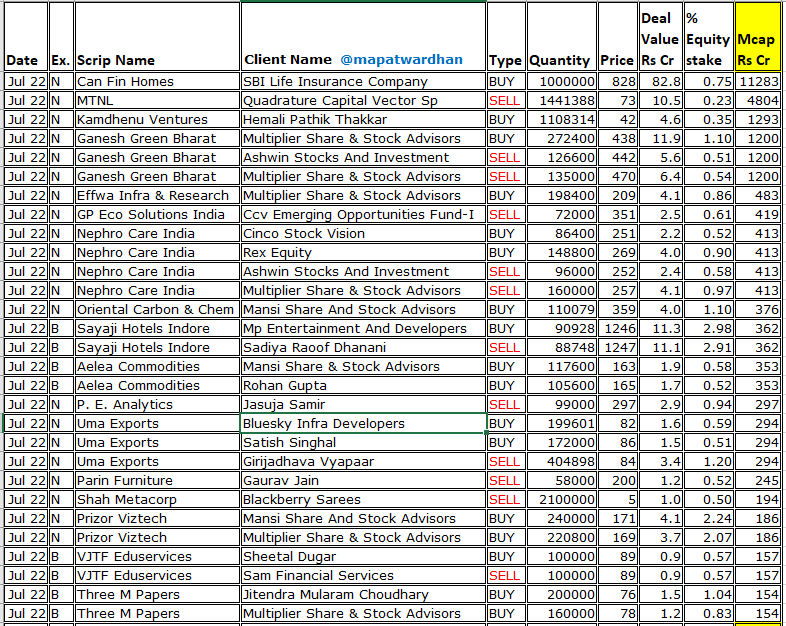Viewport: 786px width, 626px height.
Task: Click the equity stake value 2.98
Action: pyautogui.click(x=709, y=328)
